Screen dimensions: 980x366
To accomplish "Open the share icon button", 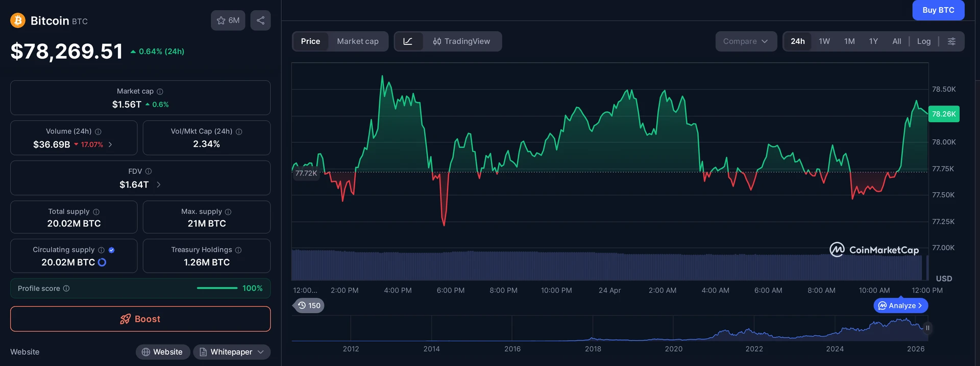I will click(x=260, y=20).
